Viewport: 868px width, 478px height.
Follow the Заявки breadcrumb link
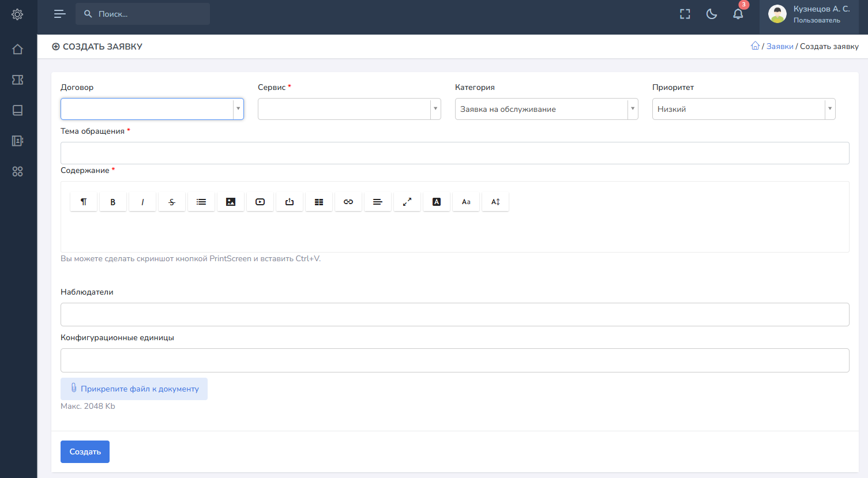(x=780, y=46)
